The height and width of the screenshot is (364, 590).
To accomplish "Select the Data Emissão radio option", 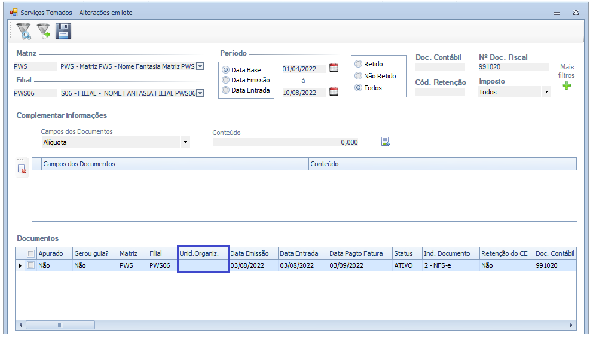I will (x=225, y=80).
